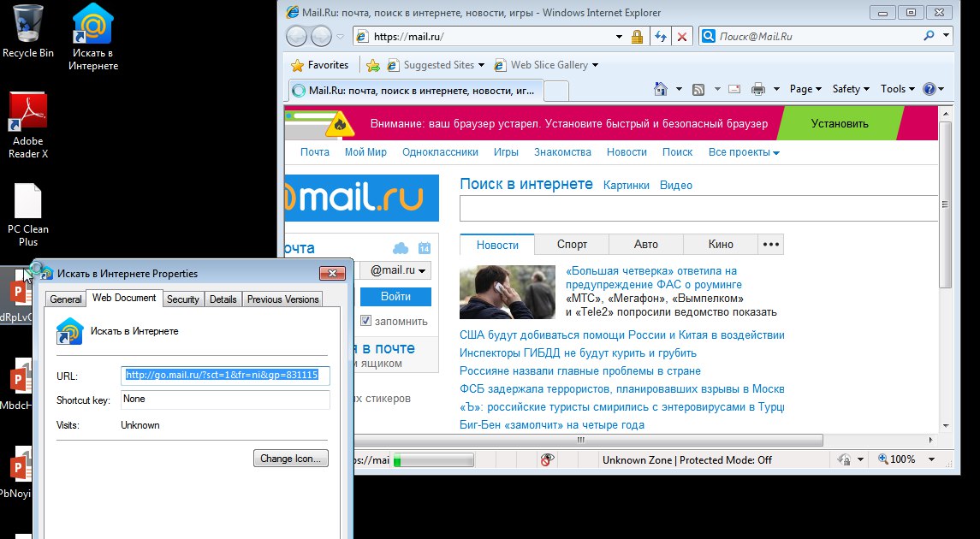Click the privacy blocked eye icon in status bar
This screenshot has width=980, height=539.
(x=547, y=459)
